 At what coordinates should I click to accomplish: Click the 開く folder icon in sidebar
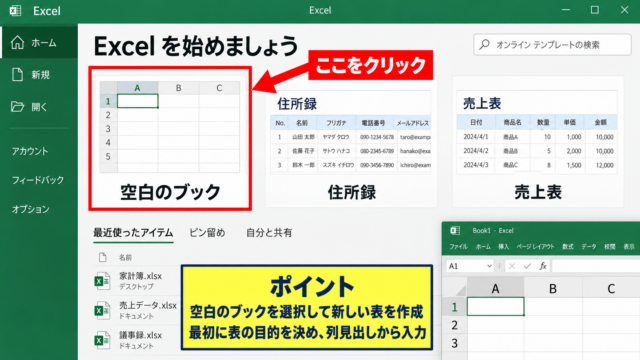point(18,107)
